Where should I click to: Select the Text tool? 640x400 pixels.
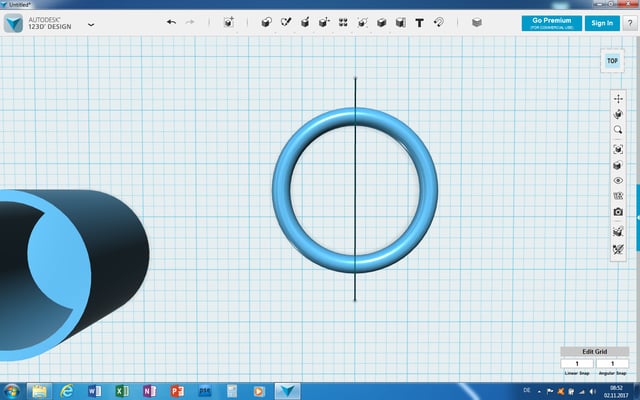point(419,22)
